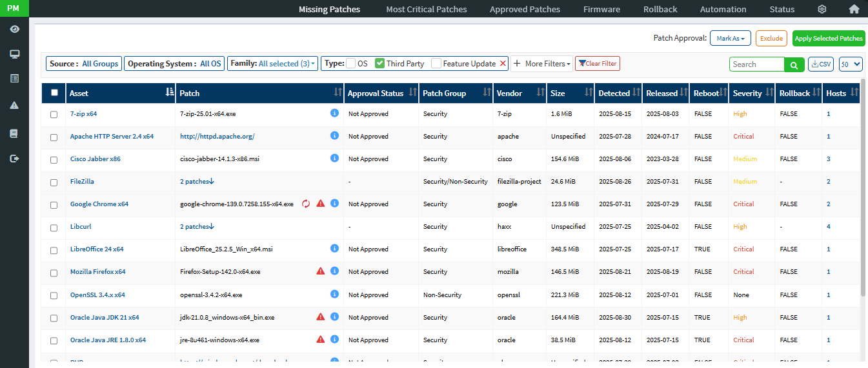868x368 pixels.
Task: Select the Cisco Jabber x86 row checkbox
Action: pos(54,159)
